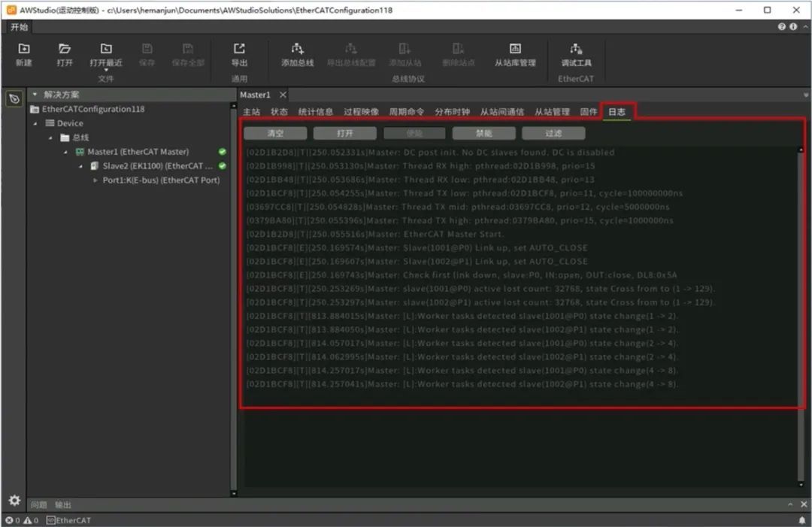Click the 删除站点 (Delete Station) icon

coord(459,49)
